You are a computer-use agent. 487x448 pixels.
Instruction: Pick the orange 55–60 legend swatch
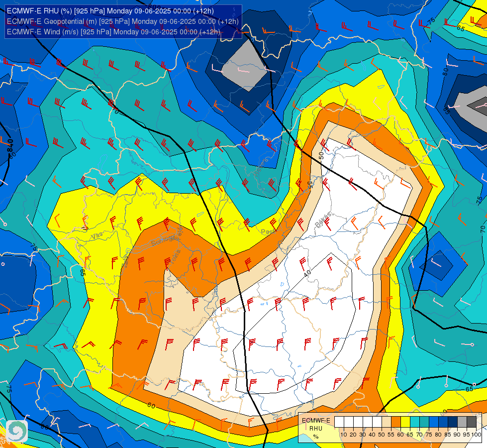[x=395, y=423]
